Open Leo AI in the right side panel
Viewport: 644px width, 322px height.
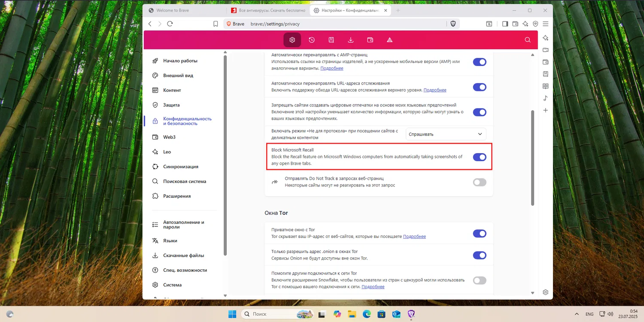click(x=546, y=38)
